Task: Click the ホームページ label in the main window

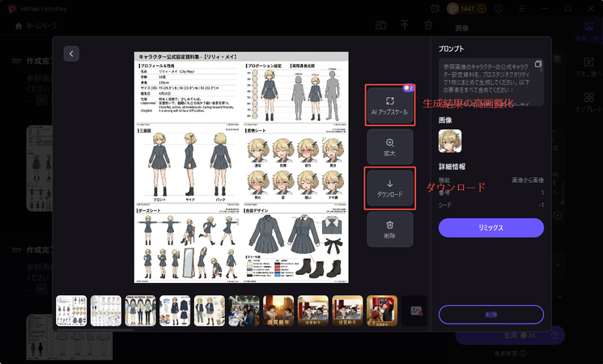Action: point(41,26)
